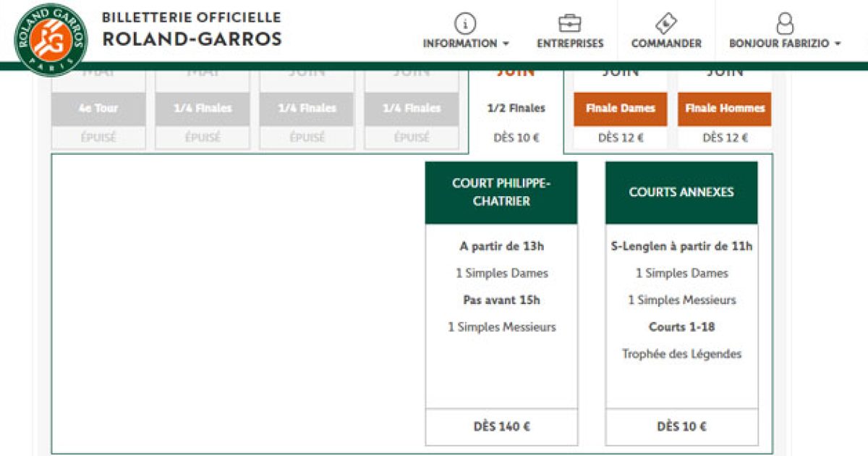Click the Commander ticket icon
Image resolution: width=868 pixels, height=456 pixels.
[x=665, y=23]
